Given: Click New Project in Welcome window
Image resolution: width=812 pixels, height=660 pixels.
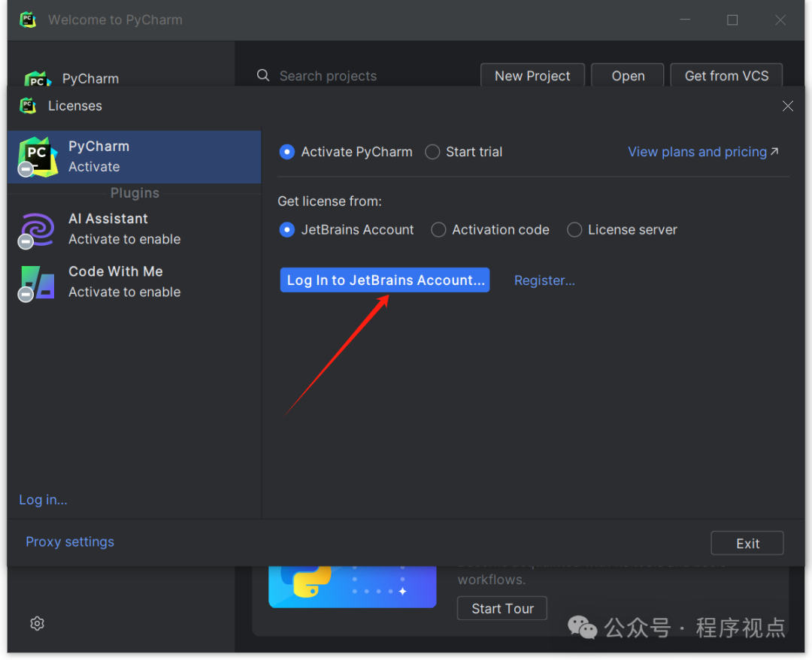Looking at the screenshot, I should coord(532,76).
